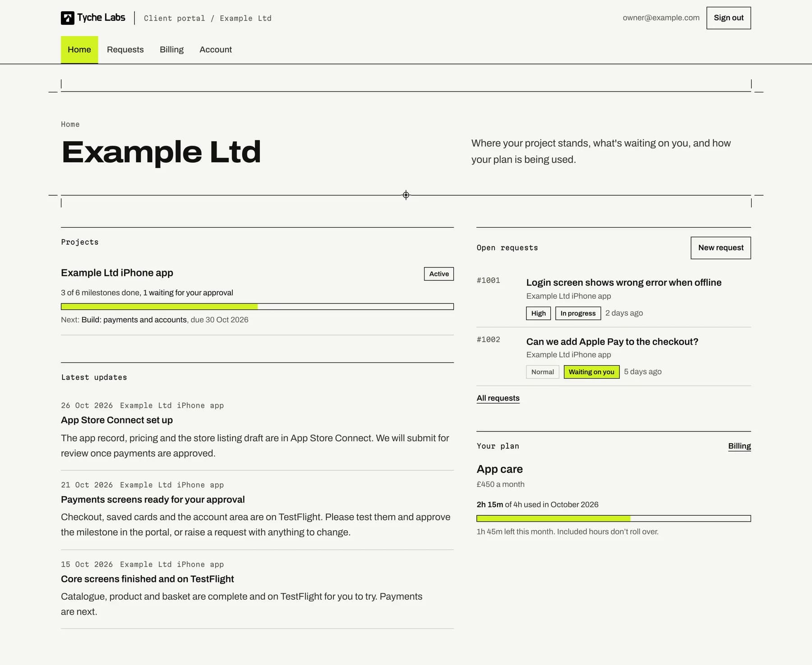Click the Open requests section label
Image resolution: width=812 pixels, height=665 pixels.
pos(507,248)
